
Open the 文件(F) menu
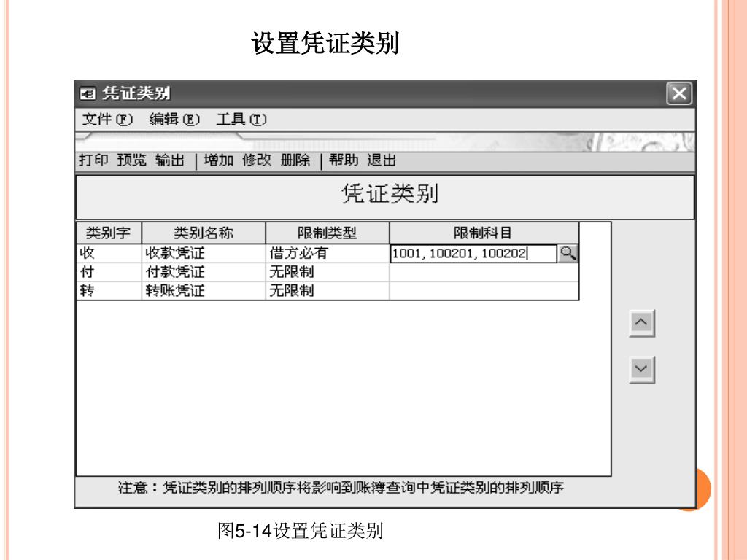coord(107,119)
